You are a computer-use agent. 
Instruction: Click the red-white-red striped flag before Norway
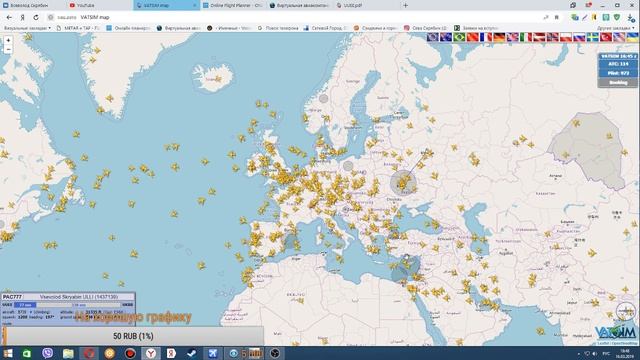click(x=539, y=37)
